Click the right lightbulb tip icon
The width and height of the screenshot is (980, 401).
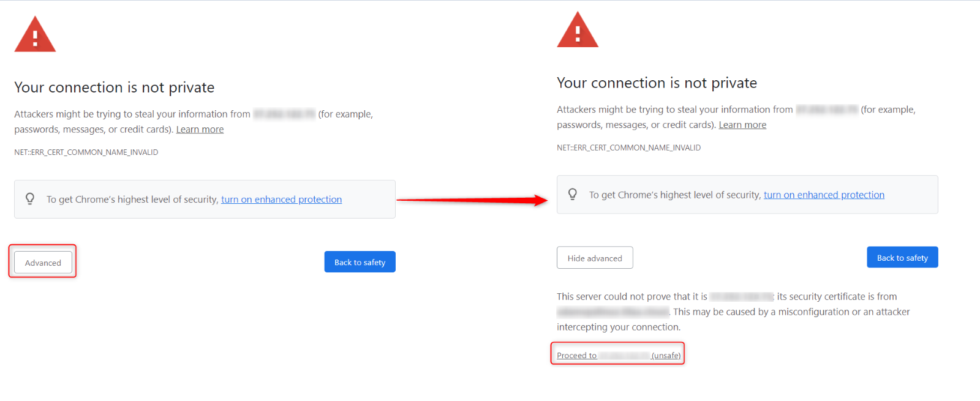[573, 194]
